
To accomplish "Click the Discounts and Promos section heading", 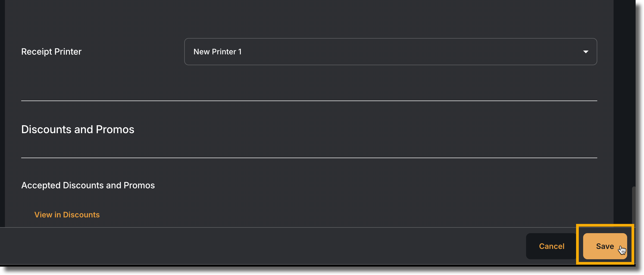I will coord(78,129).
